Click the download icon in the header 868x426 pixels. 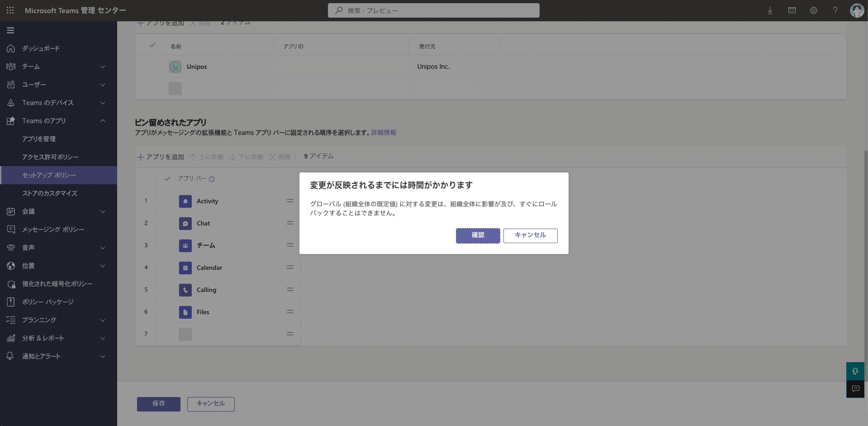pos(770,10)
